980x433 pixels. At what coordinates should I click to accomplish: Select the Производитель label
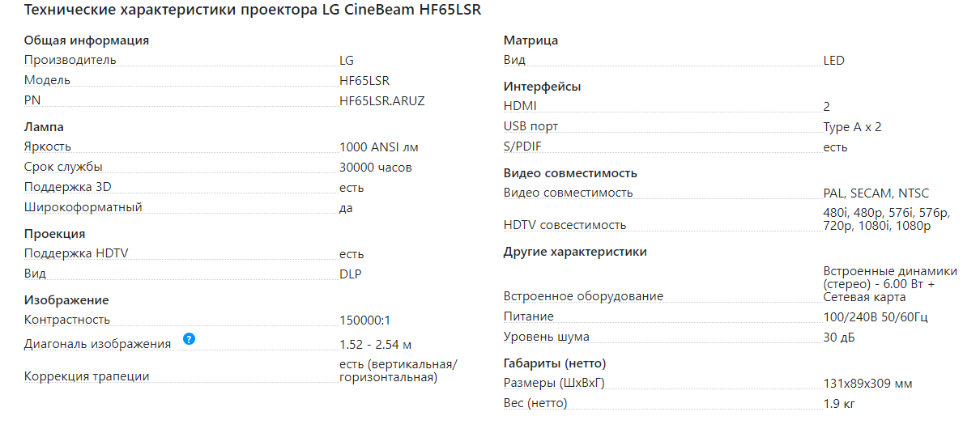pyautogui.click(x=70, y=60)
